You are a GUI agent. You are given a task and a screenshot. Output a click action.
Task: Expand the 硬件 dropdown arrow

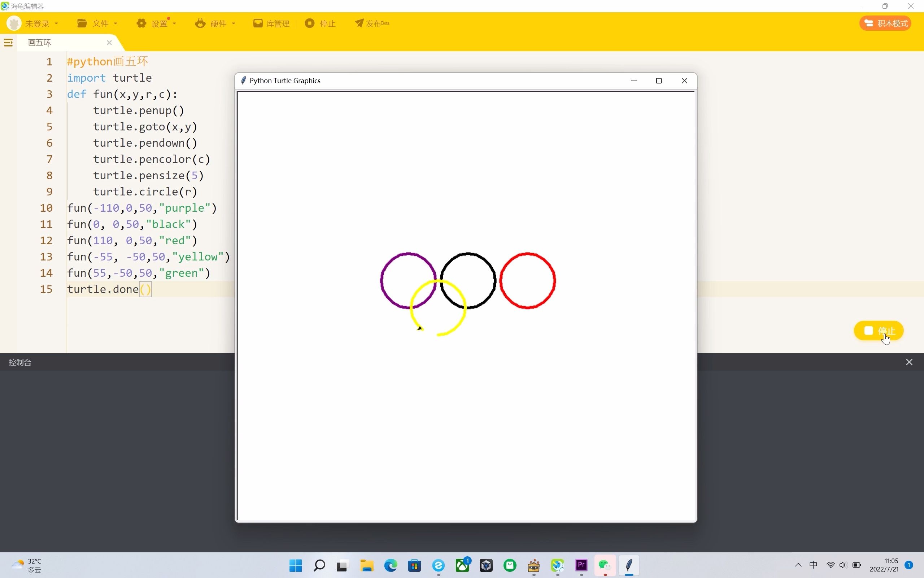[233, 24]
